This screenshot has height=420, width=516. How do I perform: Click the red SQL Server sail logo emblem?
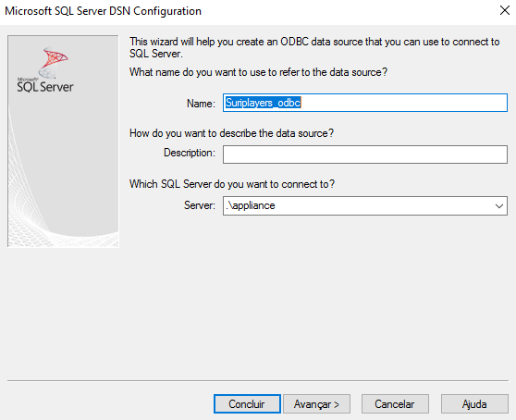click(54, 62)
